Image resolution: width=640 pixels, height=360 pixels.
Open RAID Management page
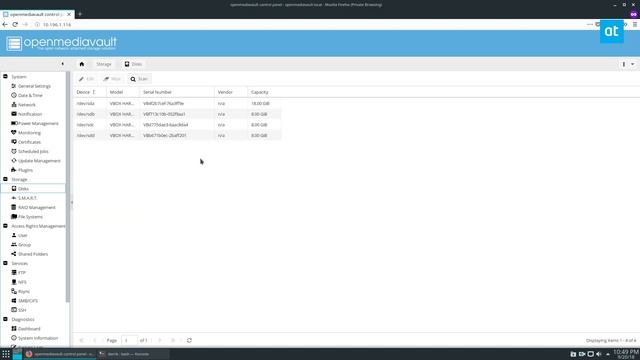36,207
